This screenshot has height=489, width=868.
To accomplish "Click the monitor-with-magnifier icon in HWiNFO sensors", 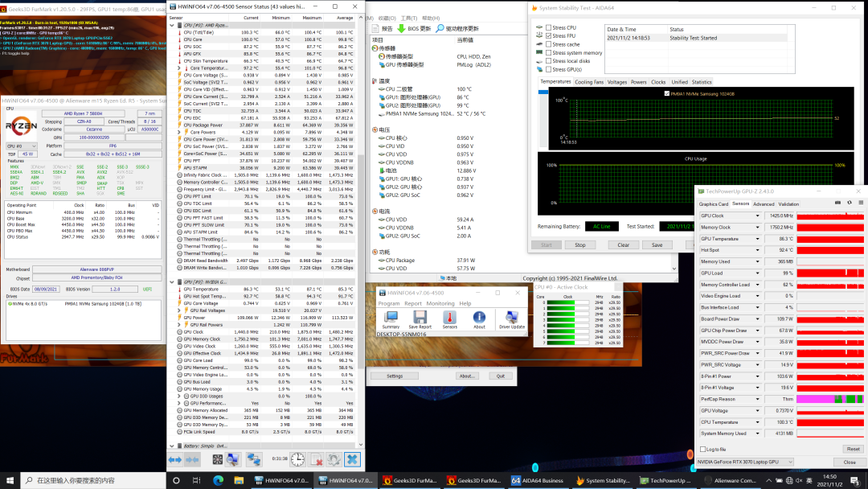I will point(233,460).
